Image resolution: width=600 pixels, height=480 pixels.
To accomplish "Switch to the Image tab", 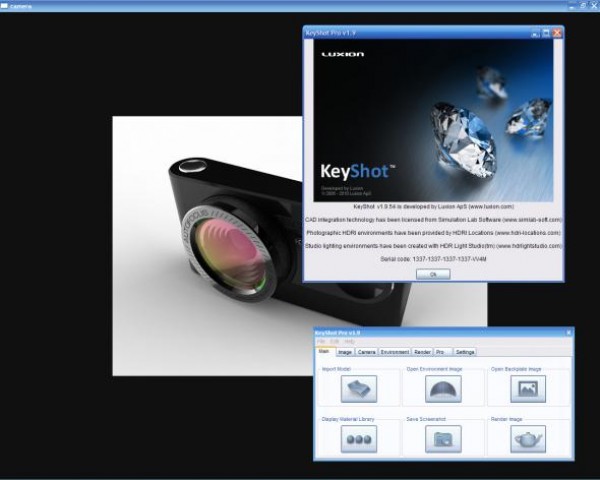I will pos(345,352).
